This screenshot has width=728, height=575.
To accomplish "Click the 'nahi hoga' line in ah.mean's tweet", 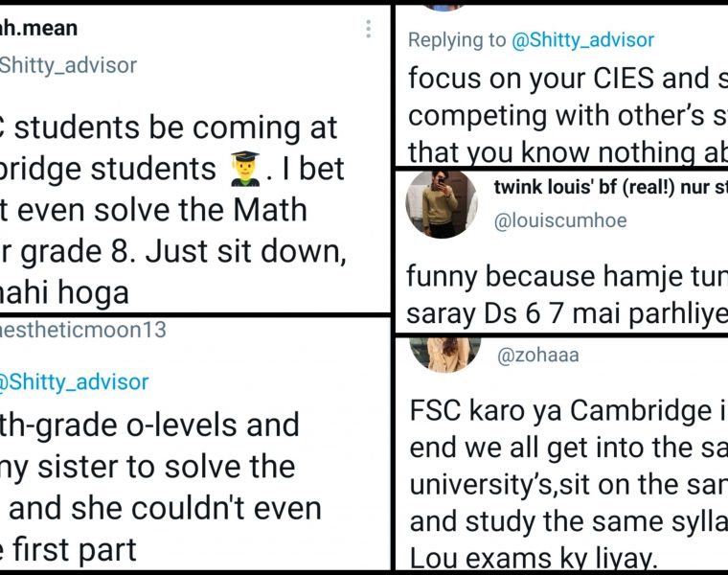I will (x=65, y=292).
